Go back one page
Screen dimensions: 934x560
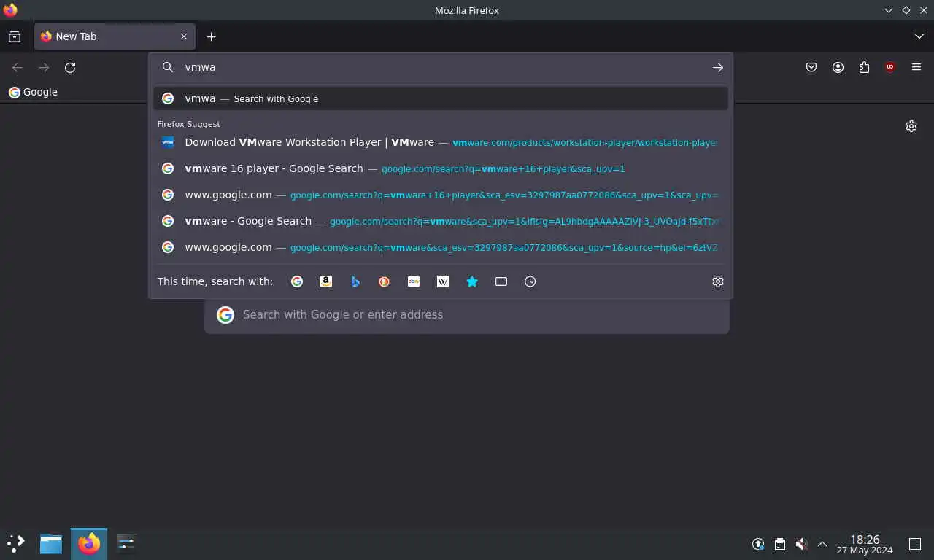(18, 67)
